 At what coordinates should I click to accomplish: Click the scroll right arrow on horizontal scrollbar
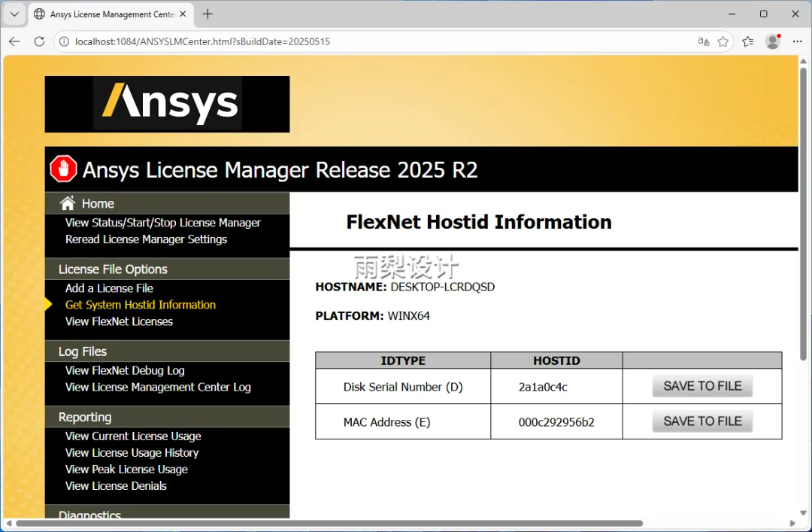click(x=792, y=523)
